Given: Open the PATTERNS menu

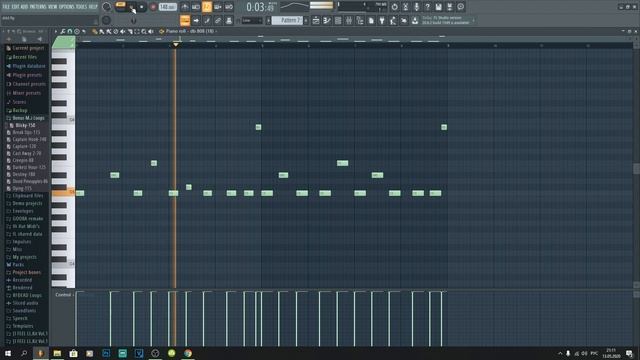Looking at the screenshot, I should pyautogui.click(x=38, y=7).
